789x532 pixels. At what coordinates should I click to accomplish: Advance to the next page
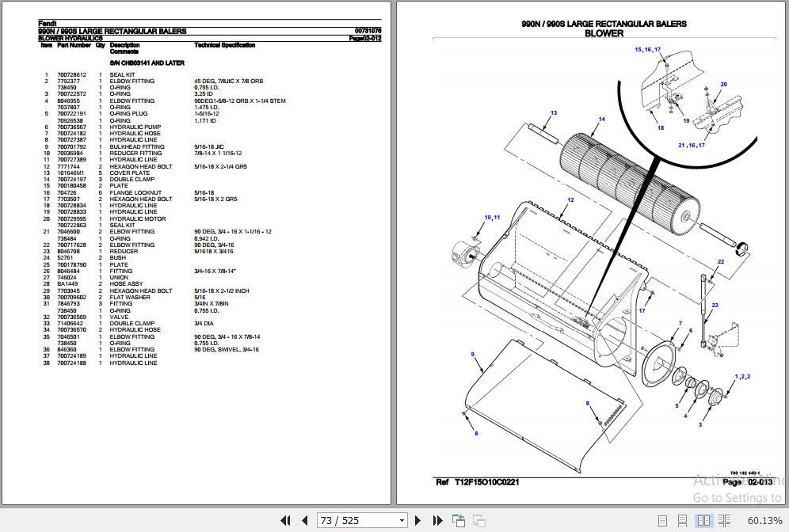click(417, 520)
